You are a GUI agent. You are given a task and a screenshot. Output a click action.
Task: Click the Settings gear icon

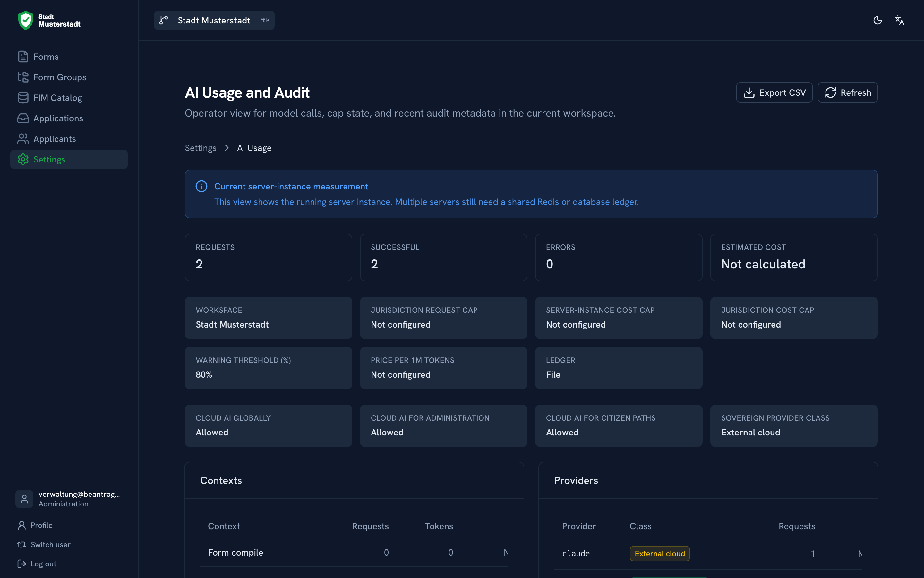23,159
